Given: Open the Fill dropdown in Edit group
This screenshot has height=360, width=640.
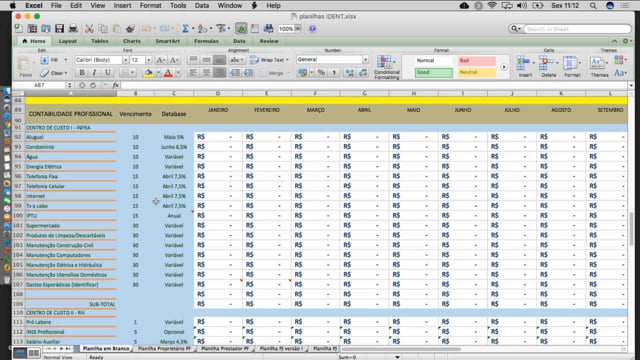Looking at the screenshot, I should 65,60.
